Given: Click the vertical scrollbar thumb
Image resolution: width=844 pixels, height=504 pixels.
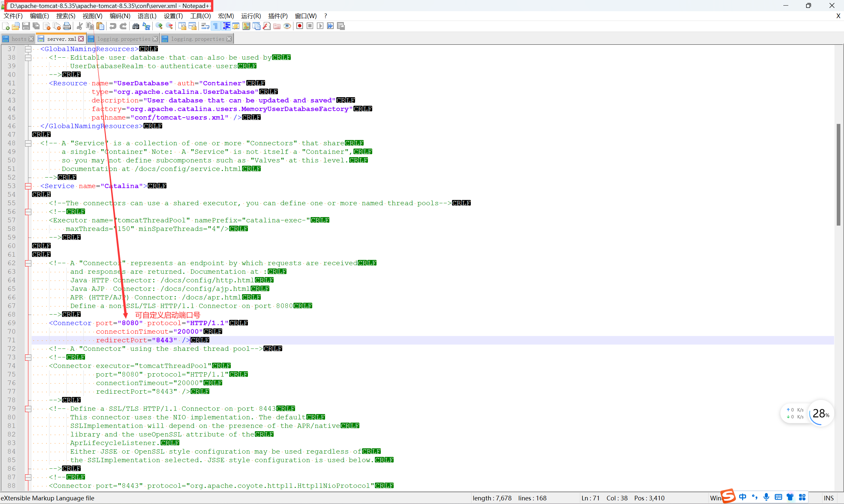Looking at the screenshot, I should coord(839,175).
